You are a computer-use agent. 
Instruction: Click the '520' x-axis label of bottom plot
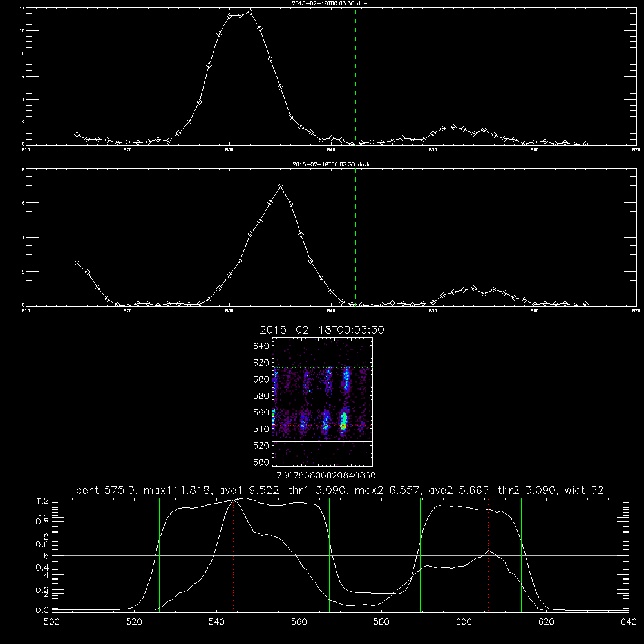click(x=134, y=622)
